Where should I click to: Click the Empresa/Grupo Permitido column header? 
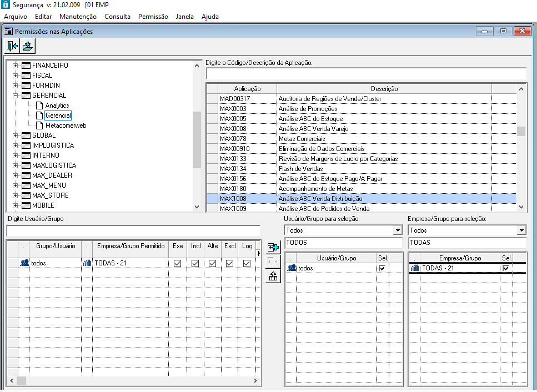[131, 246]
